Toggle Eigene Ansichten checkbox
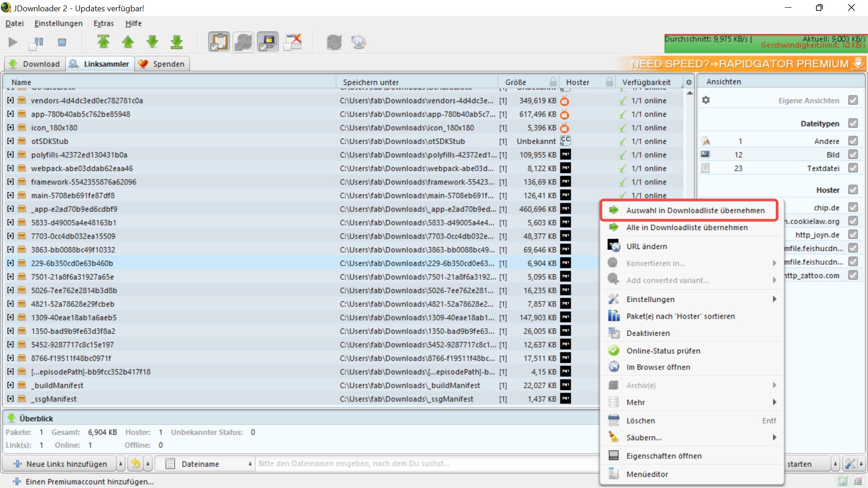 (853, 100)
